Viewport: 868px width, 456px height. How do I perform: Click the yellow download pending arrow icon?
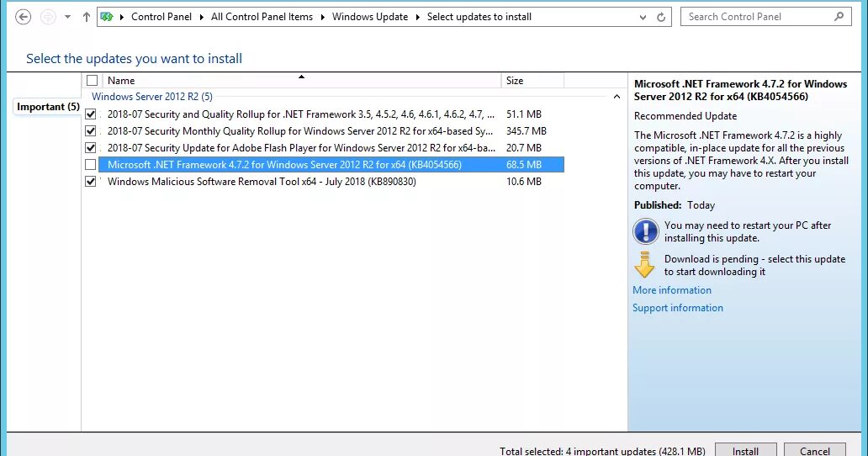(645, 265)
